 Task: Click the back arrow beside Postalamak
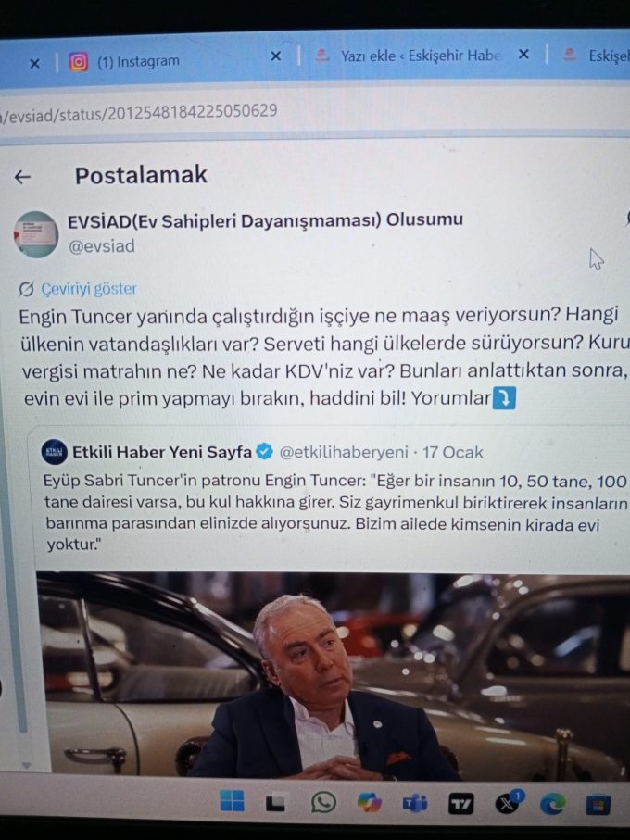22,177
